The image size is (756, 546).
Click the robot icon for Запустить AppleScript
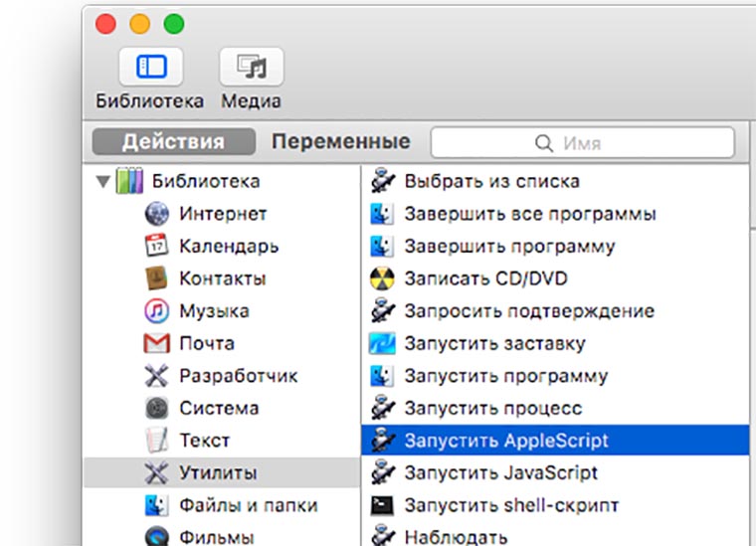coord(383,440)
